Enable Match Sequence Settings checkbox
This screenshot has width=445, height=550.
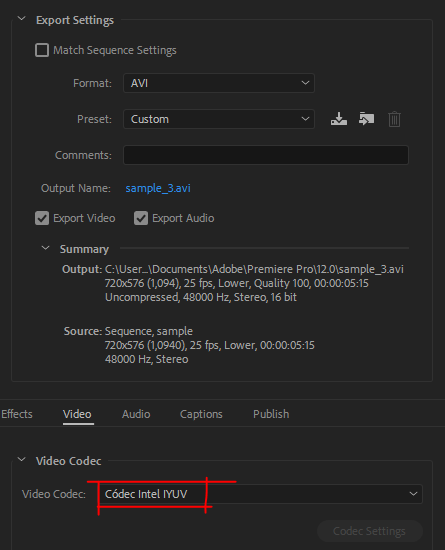tap(42, 50)
